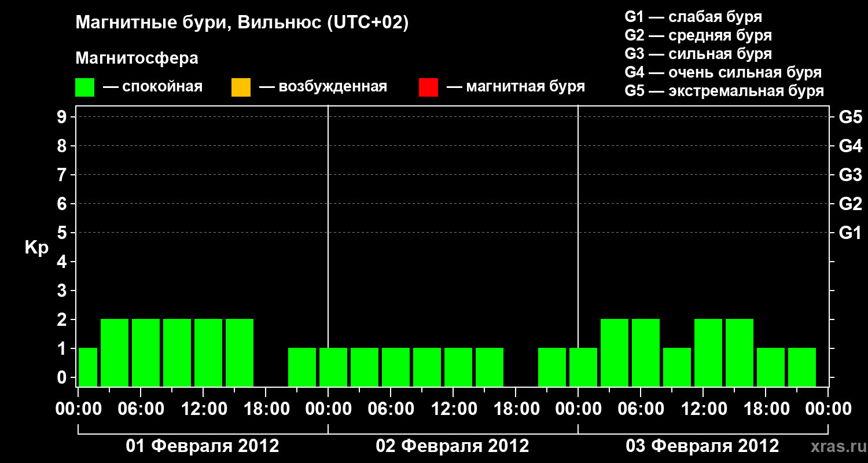
Task: Click the 21:00–00:00 bar on 01 Февраля
Action: pos(302,367)
